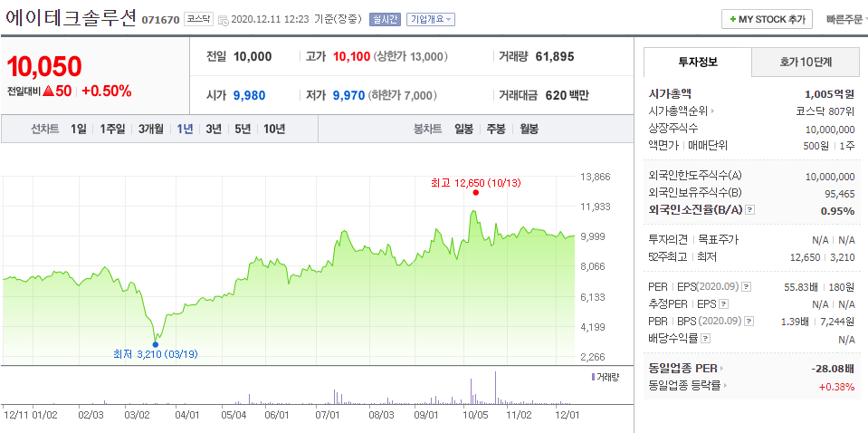Open help icon next to PER EPS(2020.09)
This screenshot has width=868, height=433.
tap(746, 287)
